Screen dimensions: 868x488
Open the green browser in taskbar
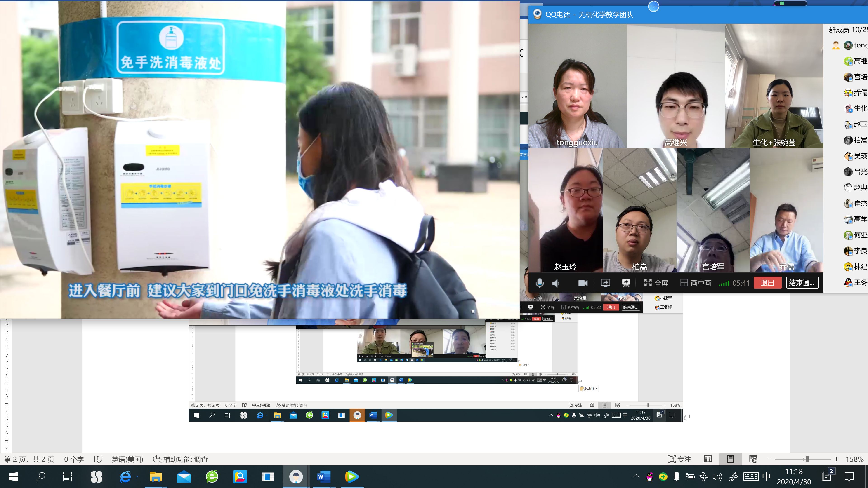212,476
